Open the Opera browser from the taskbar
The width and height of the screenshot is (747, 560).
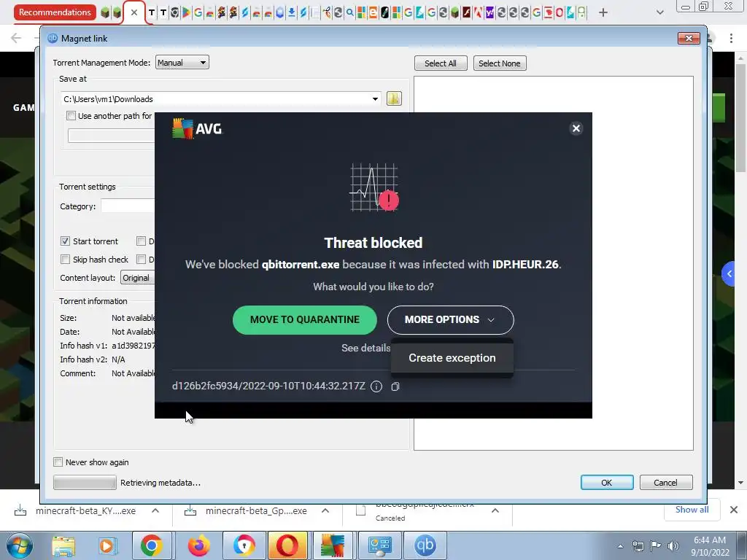coord(287,545)
